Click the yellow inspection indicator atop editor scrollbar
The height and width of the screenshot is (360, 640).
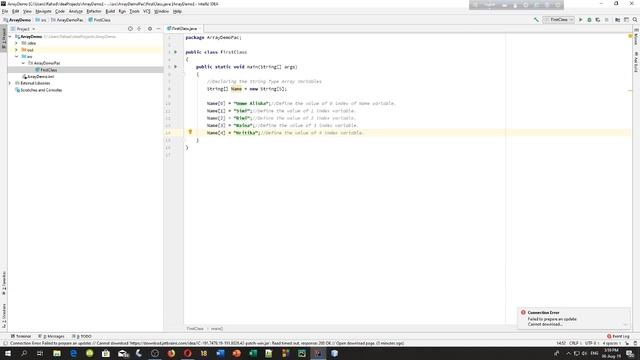pos(630,36)
